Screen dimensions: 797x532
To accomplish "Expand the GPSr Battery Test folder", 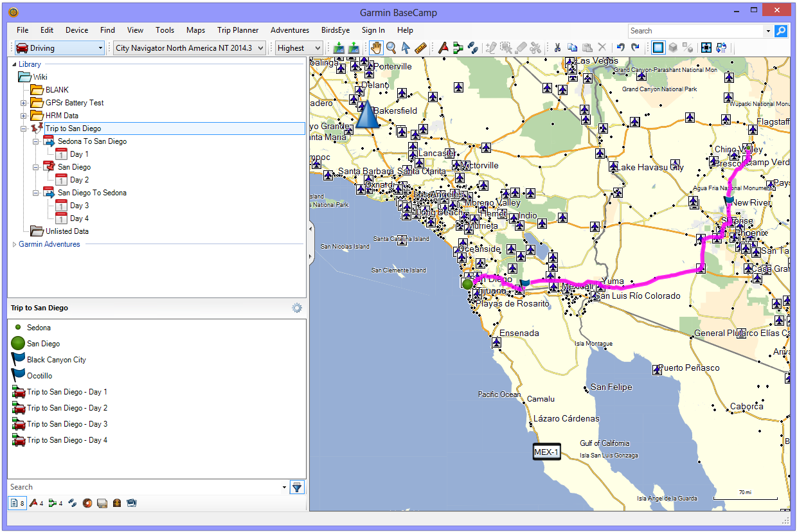I will 24,103.
